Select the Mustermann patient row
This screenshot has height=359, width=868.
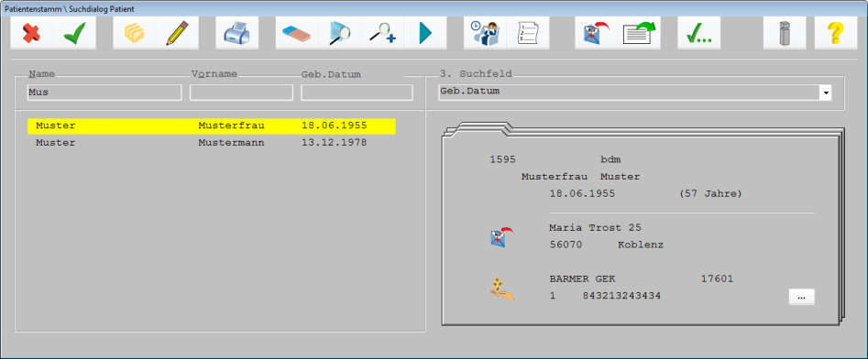pos(212,143)
